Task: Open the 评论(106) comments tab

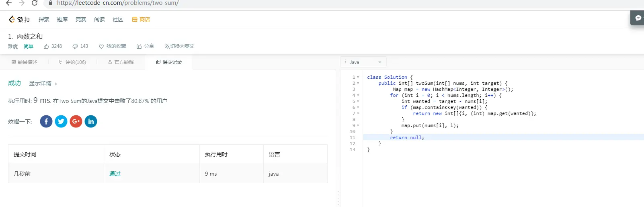Action: tap(72, 62)
